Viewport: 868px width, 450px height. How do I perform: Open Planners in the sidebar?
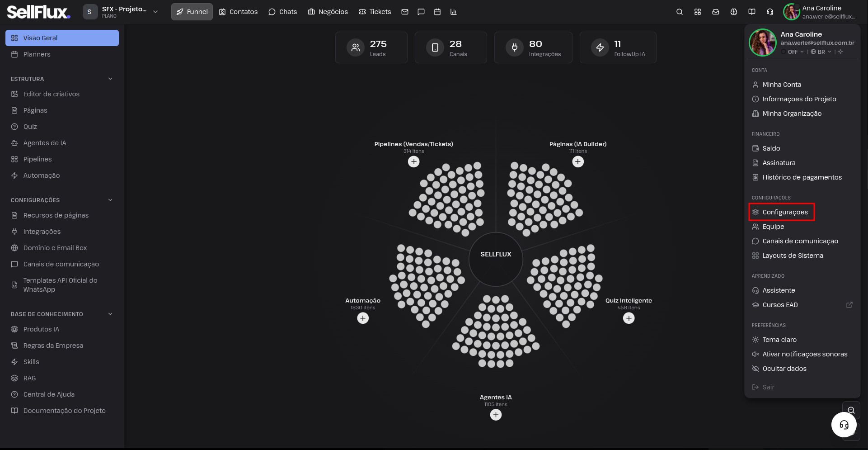point(62,54)
